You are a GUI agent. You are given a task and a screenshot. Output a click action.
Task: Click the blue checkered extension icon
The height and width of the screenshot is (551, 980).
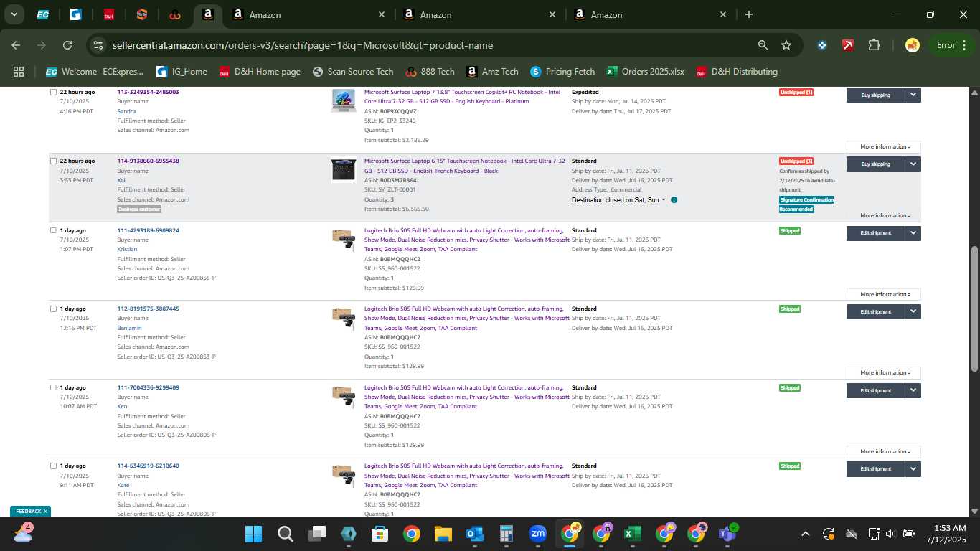point(822,45)
